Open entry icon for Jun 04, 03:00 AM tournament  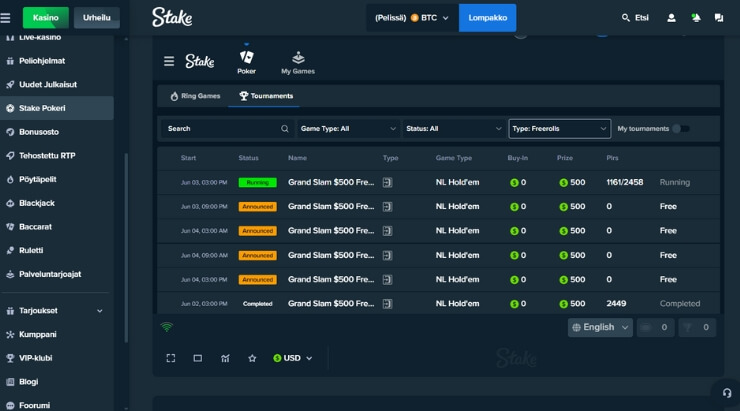(387, 231)
